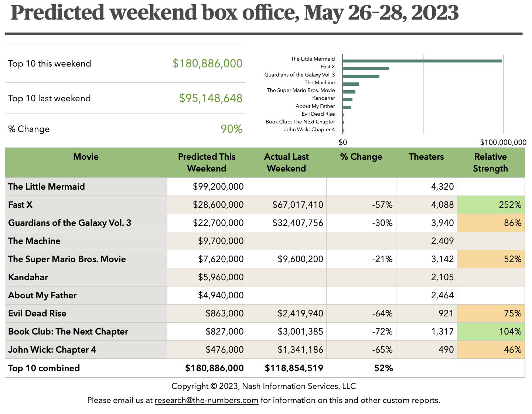The height and width of the screenshot is (414, 532).
Task: Click the $5,960,000 predicted value
Action: tap(221, 277)
